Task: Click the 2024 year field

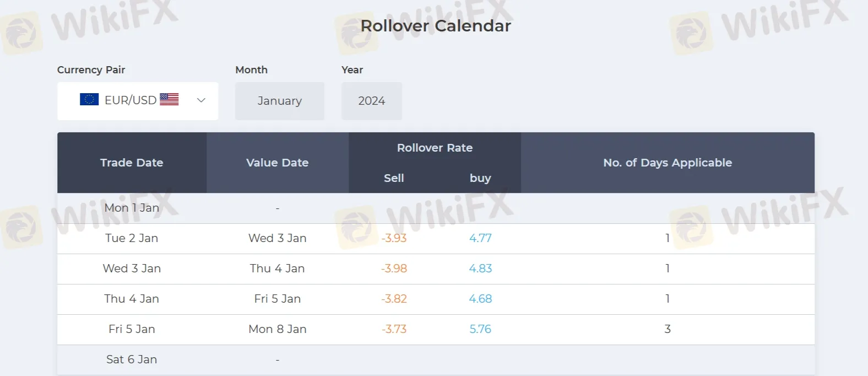Action: tap(371, 101)
